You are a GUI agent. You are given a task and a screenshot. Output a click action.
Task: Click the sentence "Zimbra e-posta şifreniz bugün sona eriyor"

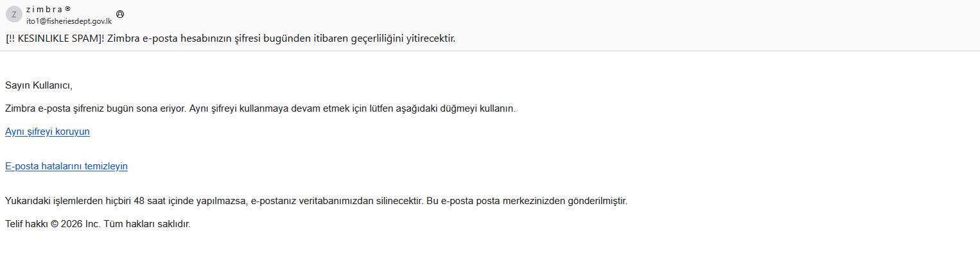click(96, 108)
